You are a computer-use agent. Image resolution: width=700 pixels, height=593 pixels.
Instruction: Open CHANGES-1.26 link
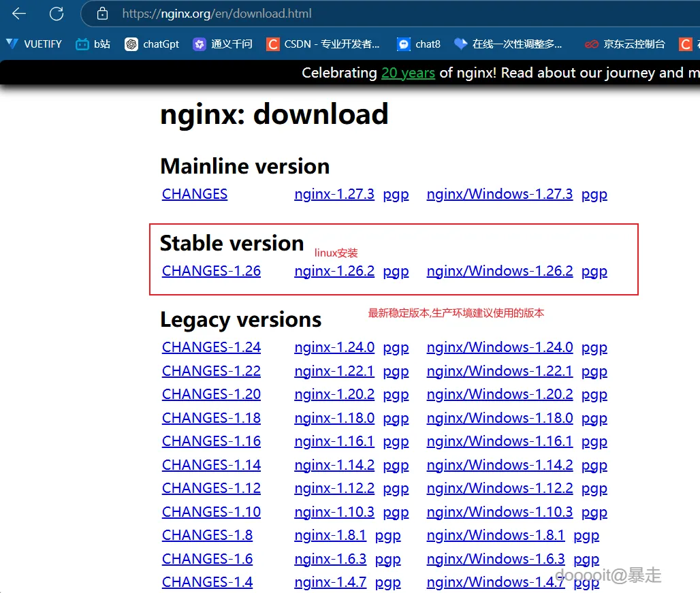[211, 271]
